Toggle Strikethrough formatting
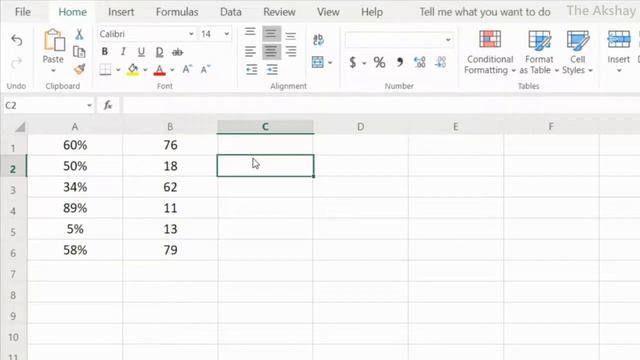The height and width of the screenshot is (360, 640). coord(177,52)
